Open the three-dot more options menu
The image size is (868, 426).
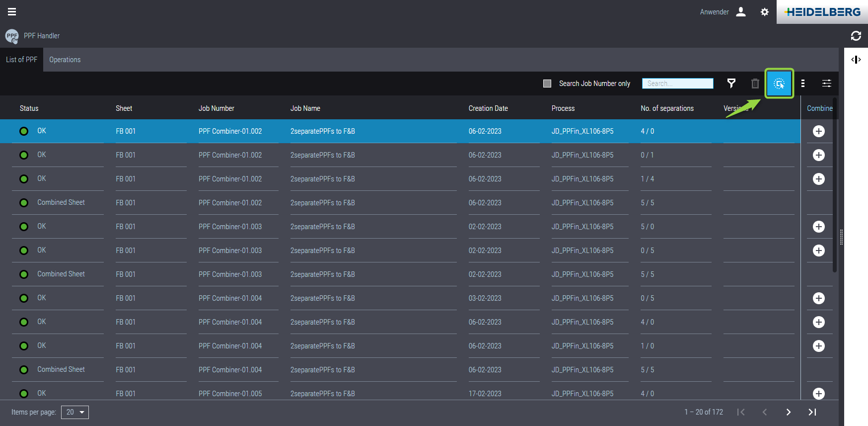coord(803,84)
